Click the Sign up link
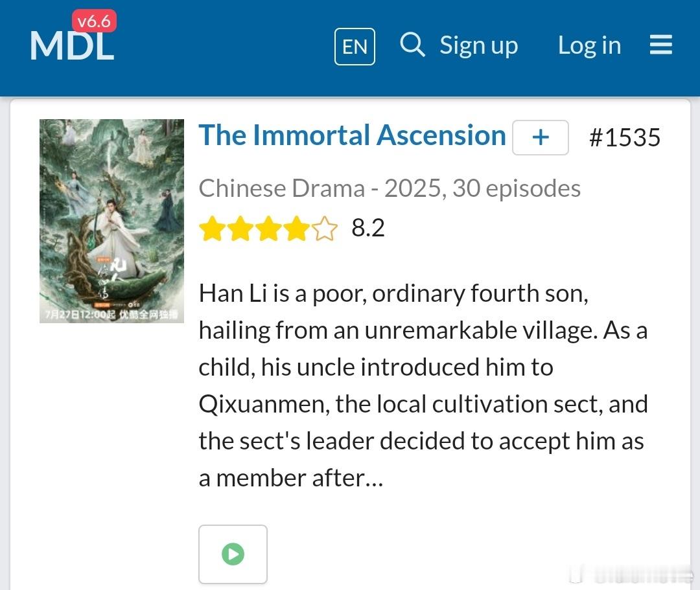 [x=478, y=45]
